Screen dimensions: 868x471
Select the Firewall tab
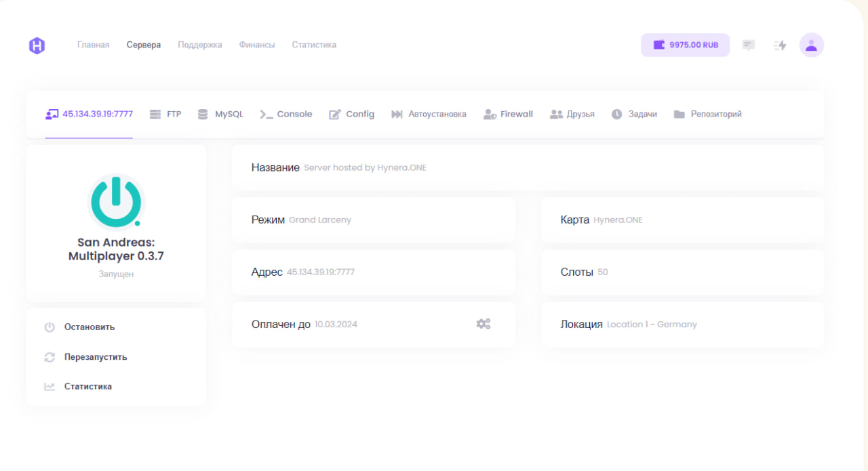pyautogui.click(x=509, y=115)
